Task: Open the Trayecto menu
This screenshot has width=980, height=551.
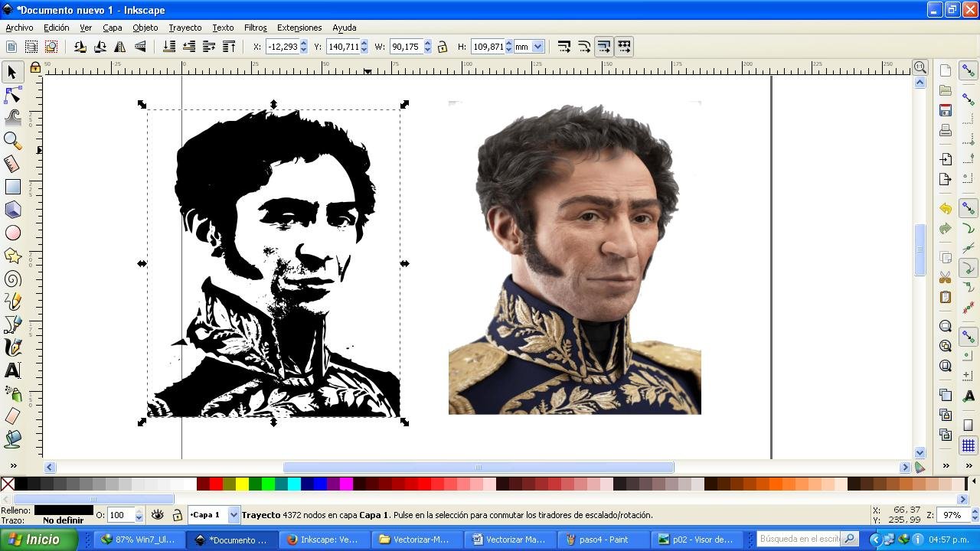Action: tap(185, 28)
